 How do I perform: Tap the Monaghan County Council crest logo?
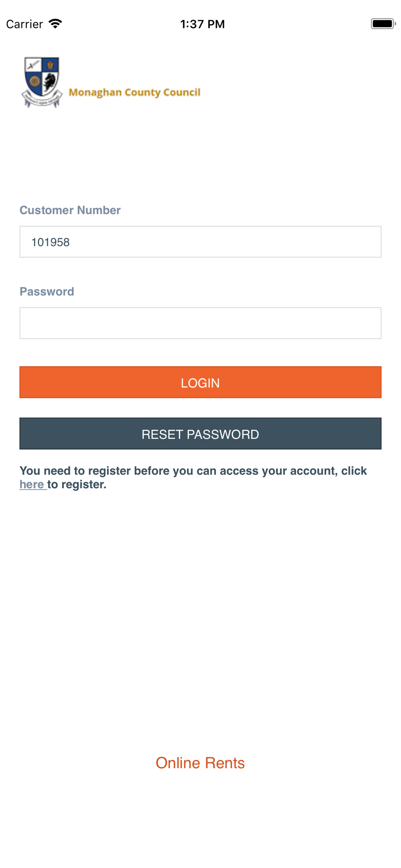pyautogui.click(x=42, y=82)
